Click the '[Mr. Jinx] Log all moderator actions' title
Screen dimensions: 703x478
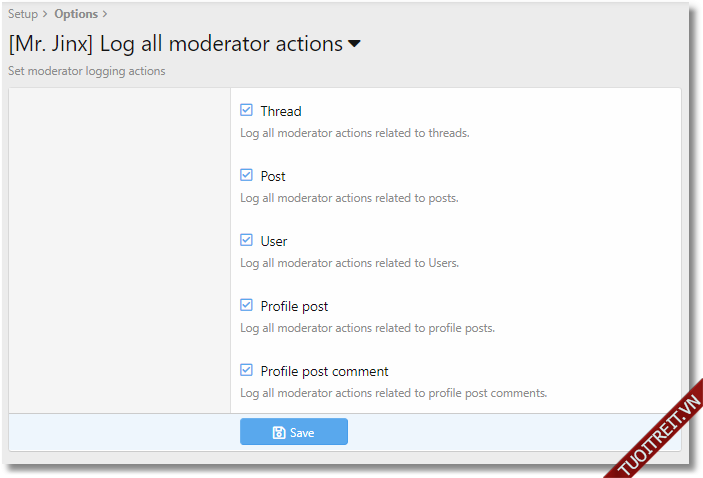(x=175, y=44)
